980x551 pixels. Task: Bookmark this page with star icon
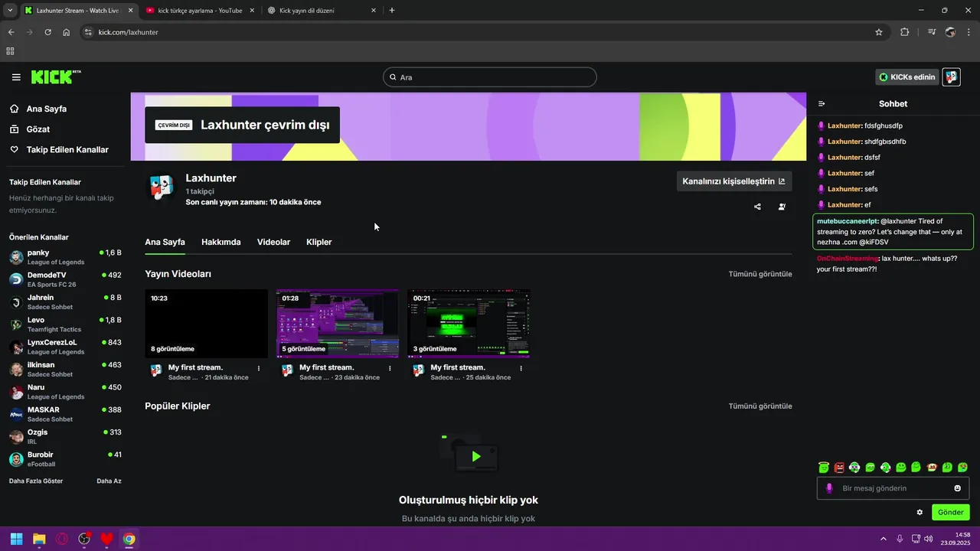[x=879, y=32]
